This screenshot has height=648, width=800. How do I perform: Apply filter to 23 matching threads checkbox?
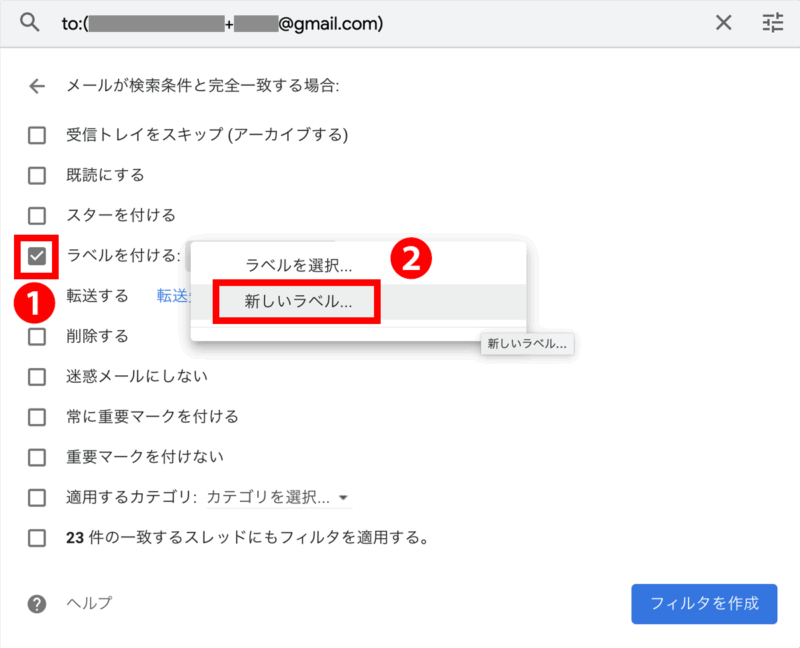(37, 538)
